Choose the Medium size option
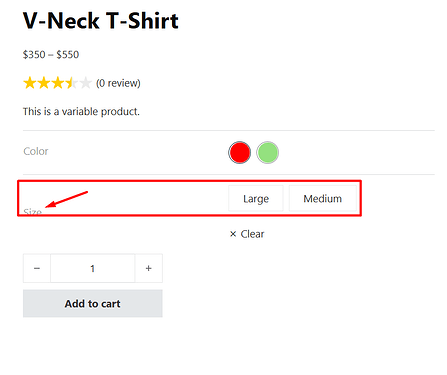 tap(323, 198)
